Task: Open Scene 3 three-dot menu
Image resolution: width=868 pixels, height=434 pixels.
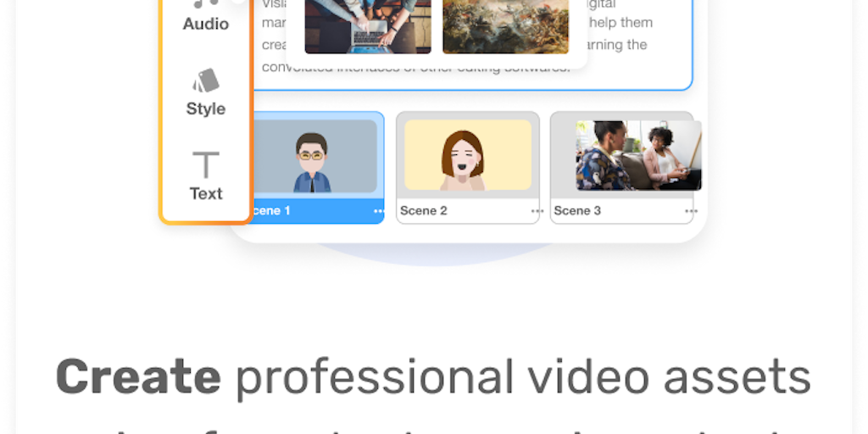Action: pyautogui.click(x=691, y=211)
